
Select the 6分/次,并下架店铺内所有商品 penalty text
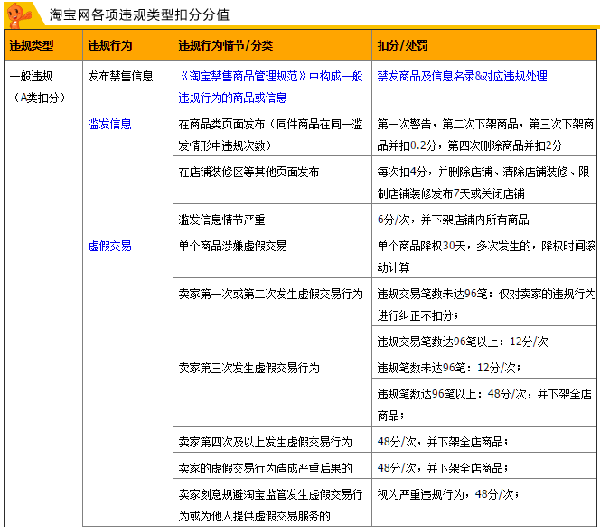[453, 219]
